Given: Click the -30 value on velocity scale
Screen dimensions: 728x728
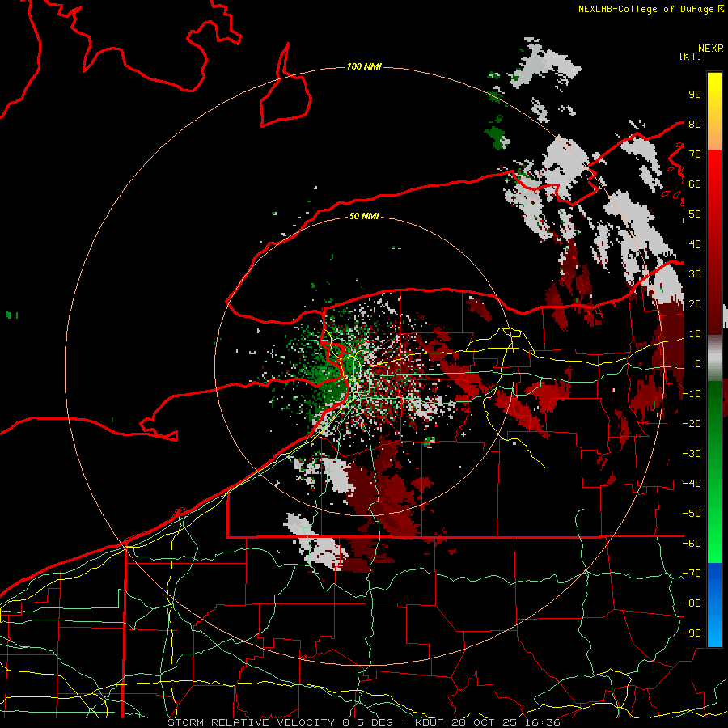Looking at the screenshot, I should pyautogui.click(x=692, y=454).
